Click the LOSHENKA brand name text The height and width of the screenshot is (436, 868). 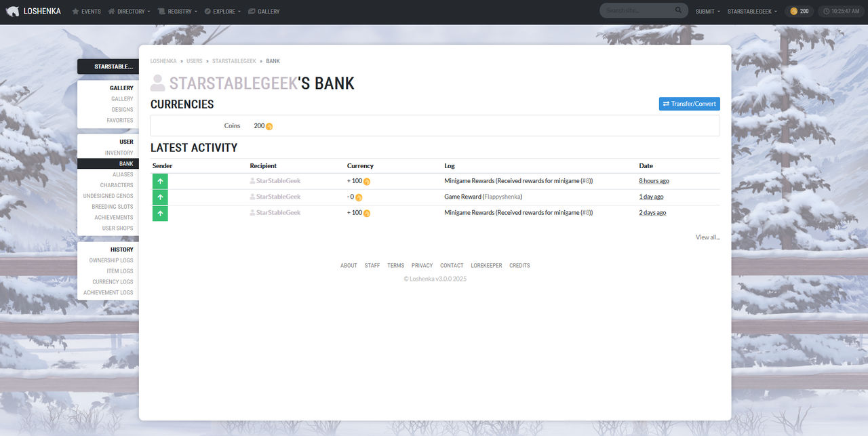[x=42, y=12]
